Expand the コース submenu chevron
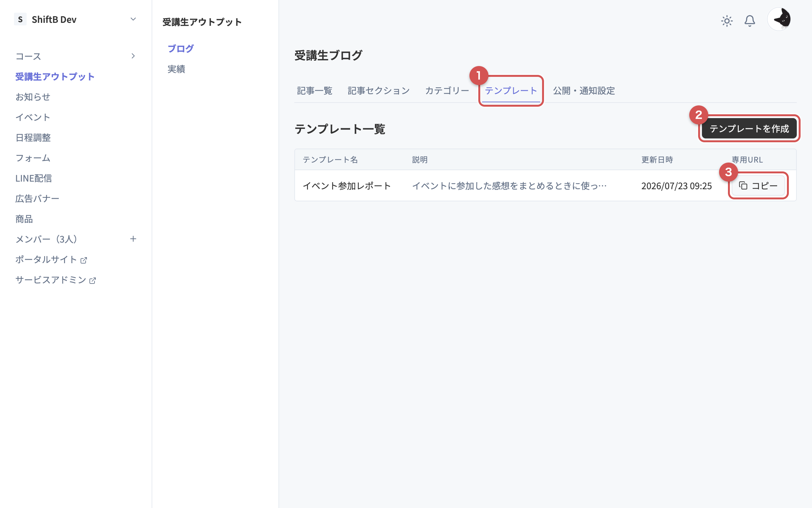 tap(133, 56)
